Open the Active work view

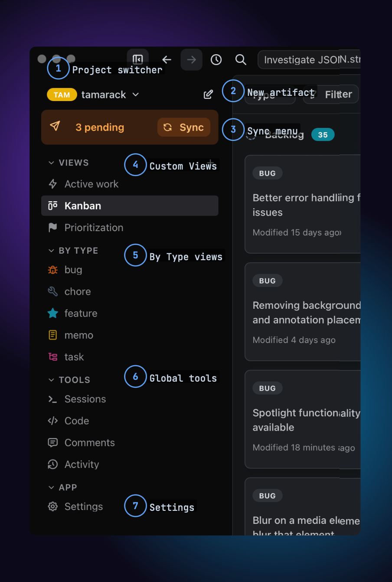click(130, 184)
